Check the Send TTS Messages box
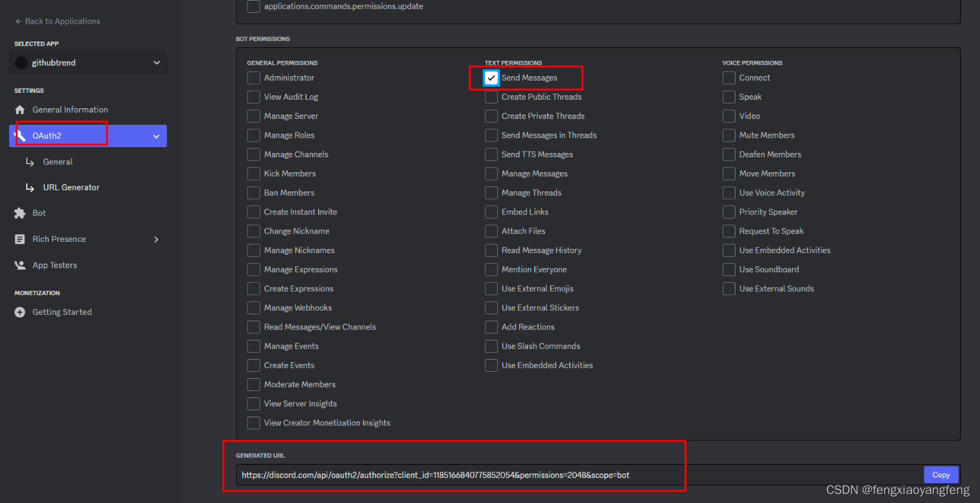The height and width of the screenshot is (503, 980). point(491,154)
